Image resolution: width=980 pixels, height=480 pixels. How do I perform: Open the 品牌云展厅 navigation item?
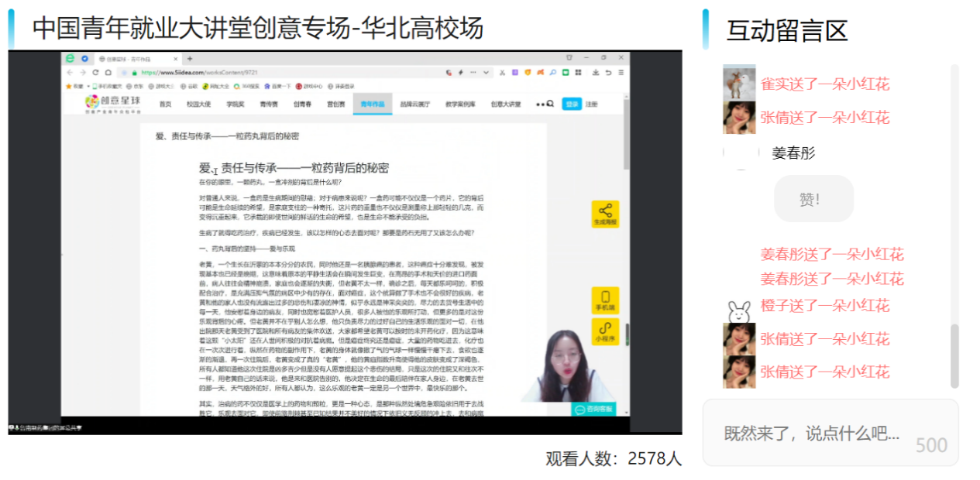(416, 104)
